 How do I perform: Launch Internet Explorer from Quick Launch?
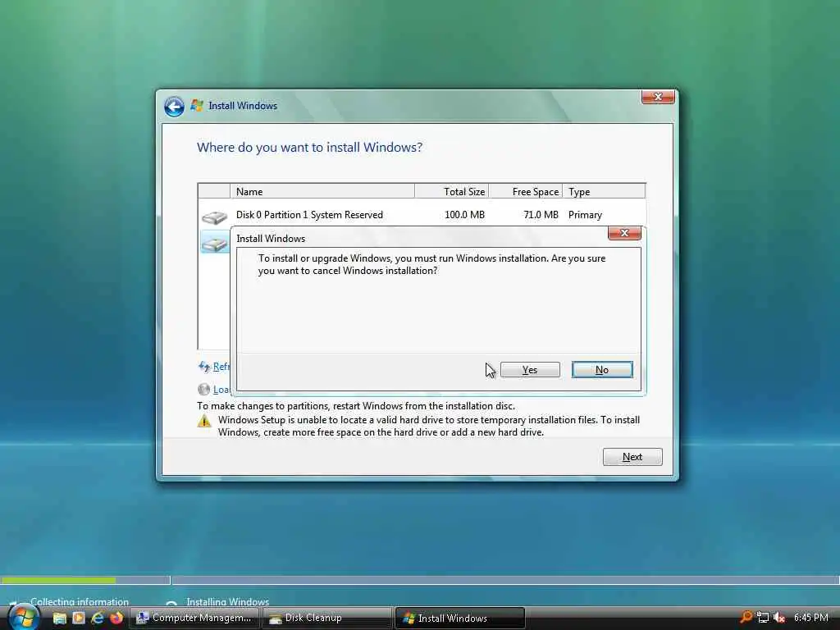(x=98, y=618)
